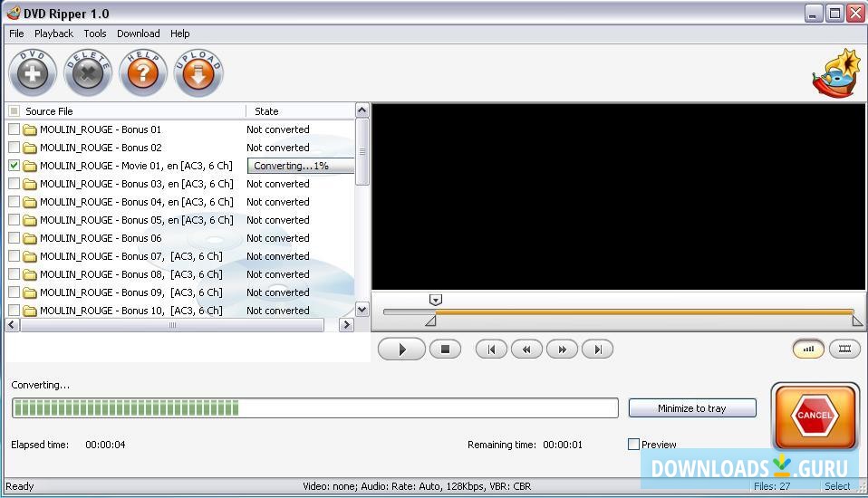Check the Bonus 04 checkbox
The height and width of the screenshot is (498, 868).
(x=14, y=201)
